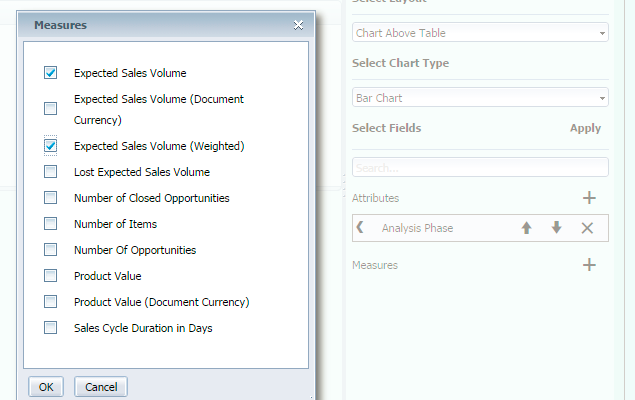Click Apply next to Select Fields

[585, 128]
